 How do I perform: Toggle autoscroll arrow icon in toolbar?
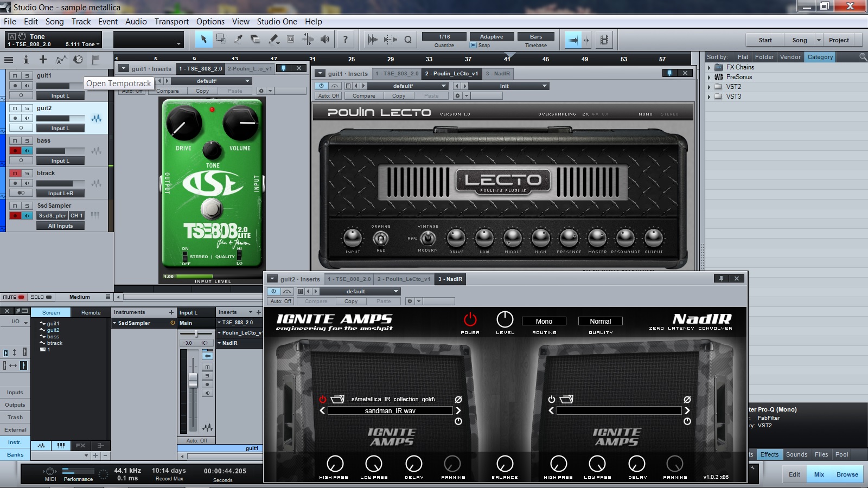[572, 40]
